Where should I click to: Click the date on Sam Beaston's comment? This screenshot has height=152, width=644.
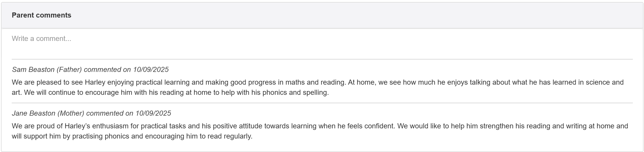151,70
